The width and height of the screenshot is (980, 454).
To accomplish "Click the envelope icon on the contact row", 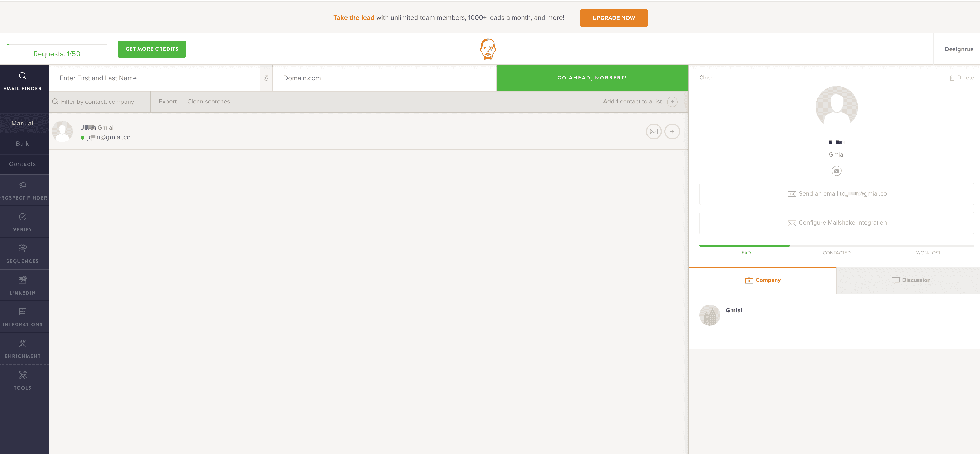I will coord(654,132).
